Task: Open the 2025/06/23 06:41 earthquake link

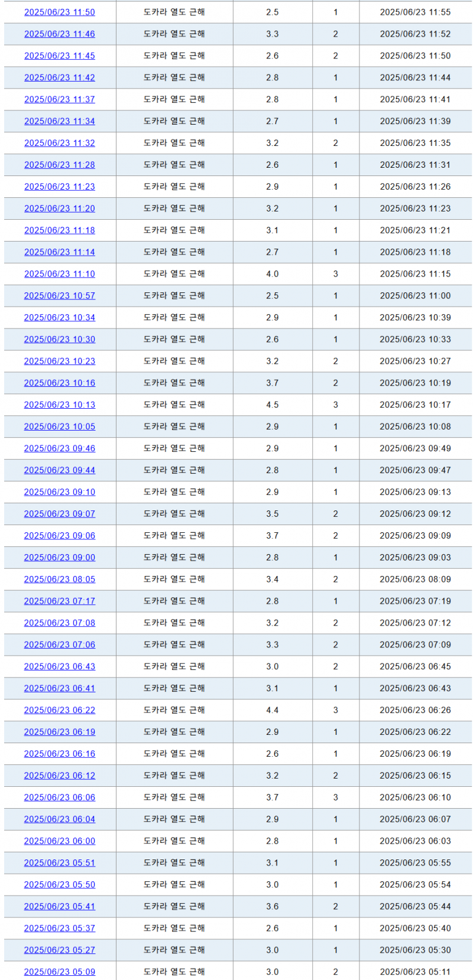Action: point(60,689)
